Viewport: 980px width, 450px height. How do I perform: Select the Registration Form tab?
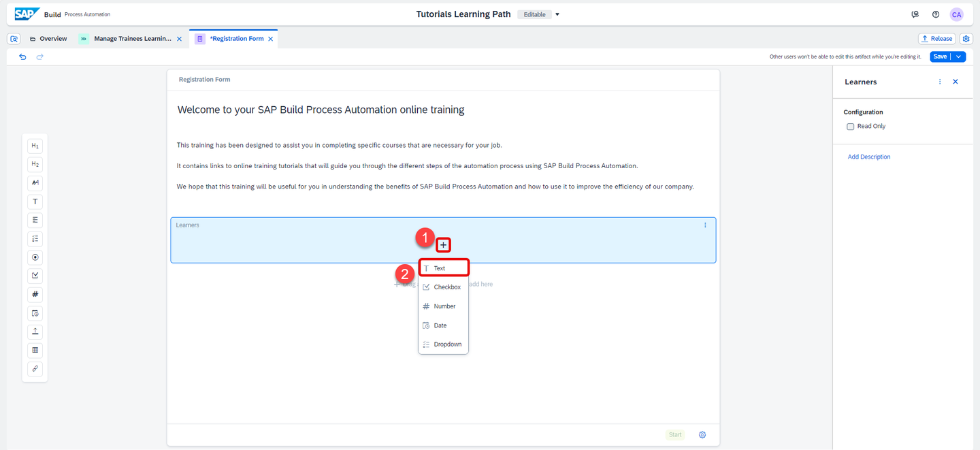pos(236,39)
